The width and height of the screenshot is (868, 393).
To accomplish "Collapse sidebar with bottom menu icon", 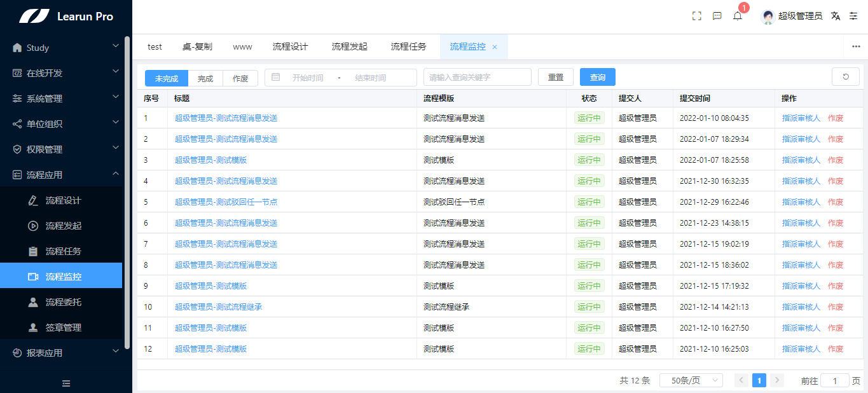I will pos(66,383).
